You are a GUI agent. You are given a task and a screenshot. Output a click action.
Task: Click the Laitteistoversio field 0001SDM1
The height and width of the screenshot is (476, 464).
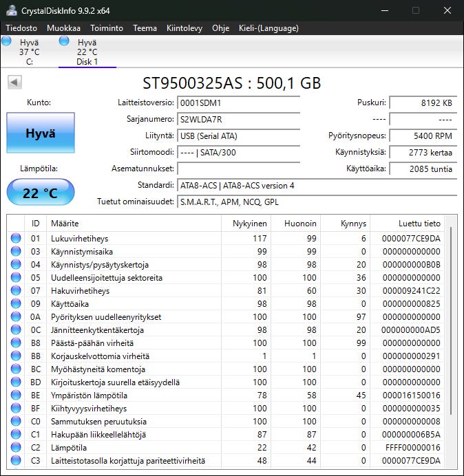(238, 103)
